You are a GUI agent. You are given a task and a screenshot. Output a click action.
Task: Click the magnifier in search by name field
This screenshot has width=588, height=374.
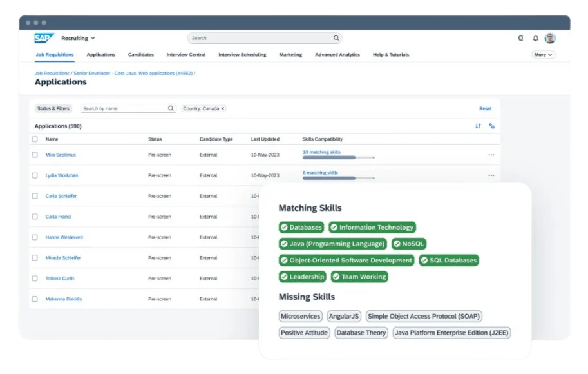[171, 109]
